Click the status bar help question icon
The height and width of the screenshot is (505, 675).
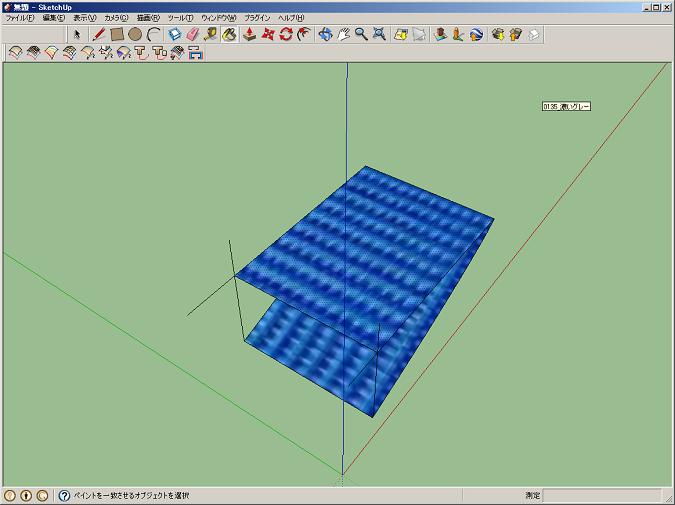(x=65, y=495)
